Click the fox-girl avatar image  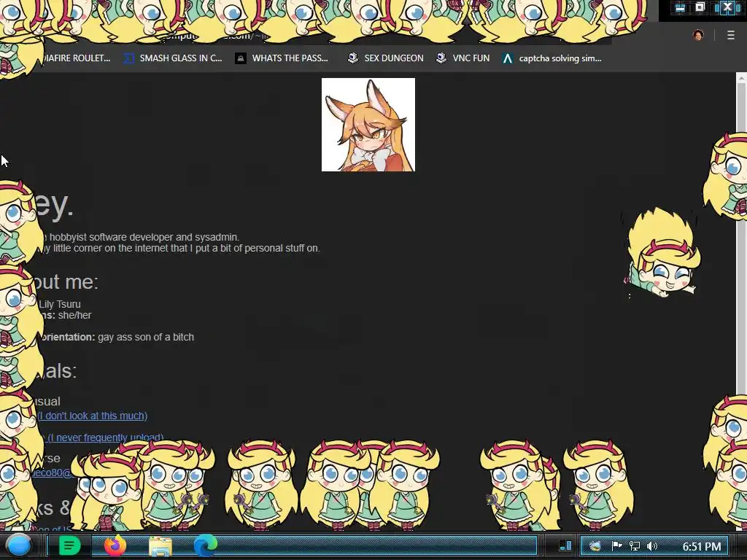368,125
